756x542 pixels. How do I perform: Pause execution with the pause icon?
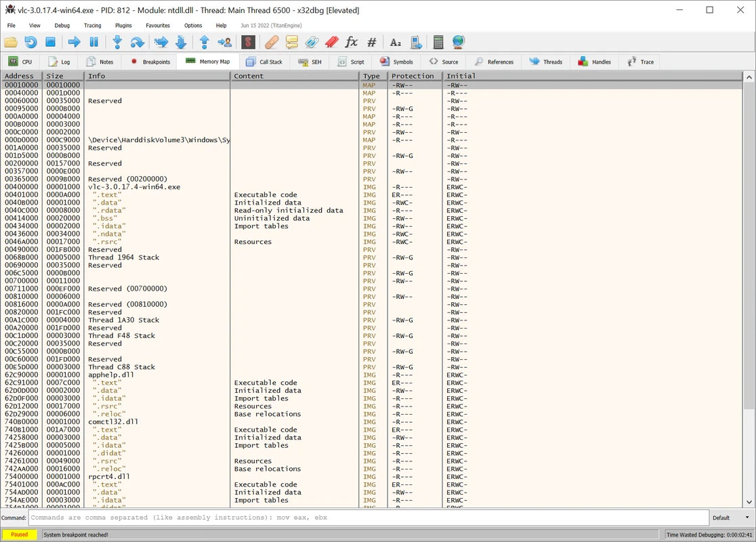[94, 42]
